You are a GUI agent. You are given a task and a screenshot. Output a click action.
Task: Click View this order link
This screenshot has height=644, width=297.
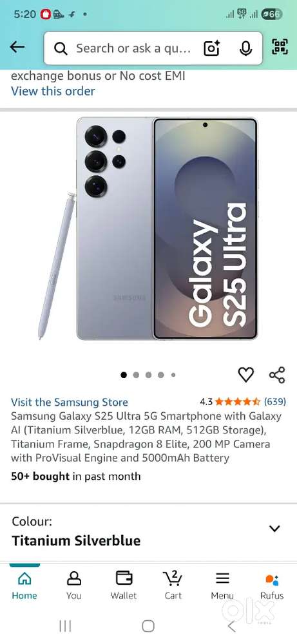point(53,91)
